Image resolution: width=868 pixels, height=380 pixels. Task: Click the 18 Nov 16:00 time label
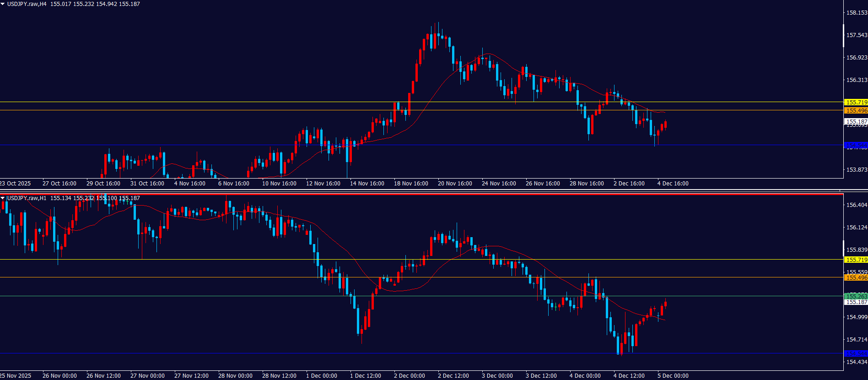point(411,184)
